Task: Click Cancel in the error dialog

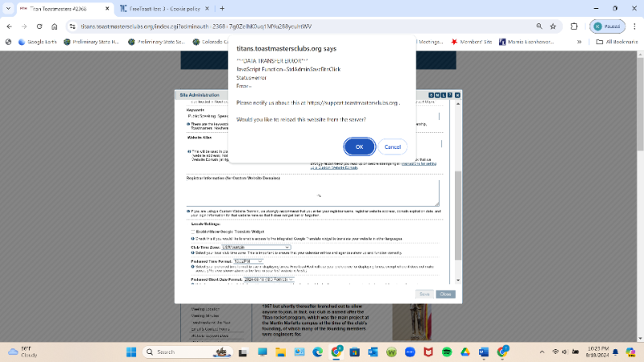Action: coord(392,146)
